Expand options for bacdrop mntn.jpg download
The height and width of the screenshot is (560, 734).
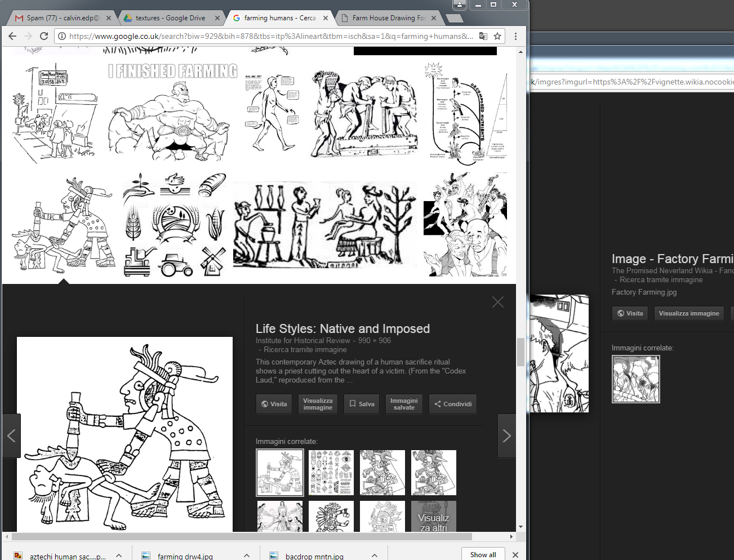(375, 555)
